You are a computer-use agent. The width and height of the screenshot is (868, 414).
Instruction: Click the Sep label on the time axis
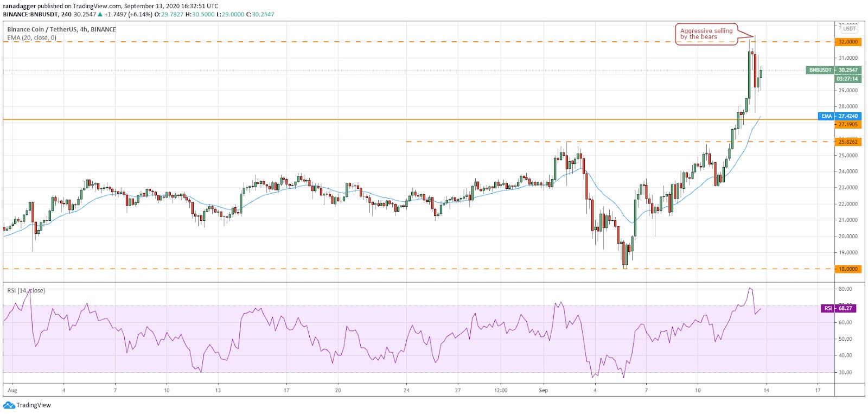(x=543, y=390)
